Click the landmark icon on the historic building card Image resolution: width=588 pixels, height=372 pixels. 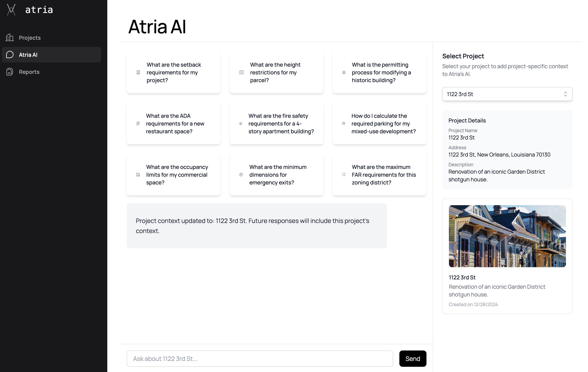tap(344, 72)
